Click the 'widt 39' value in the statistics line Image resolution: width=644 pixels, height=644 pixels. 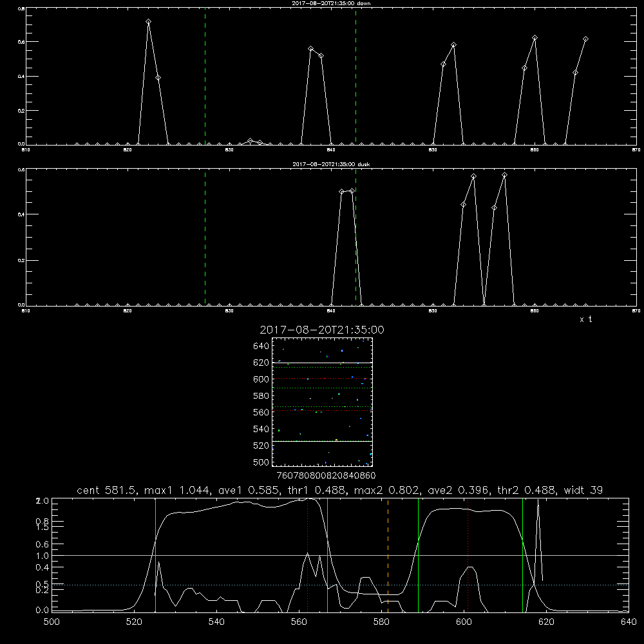[583, 490]
